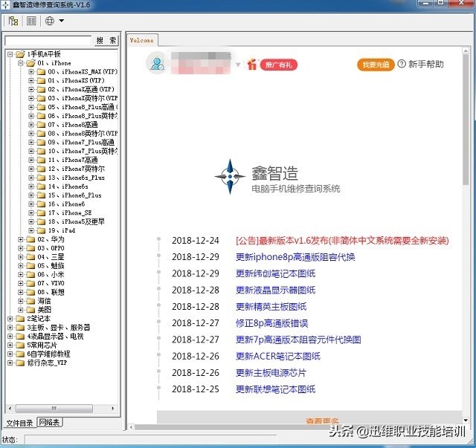The width and height of the screenshot is (476, 448).
Task: Expand the 2笔记本 folder
Action: pos(10,319)
